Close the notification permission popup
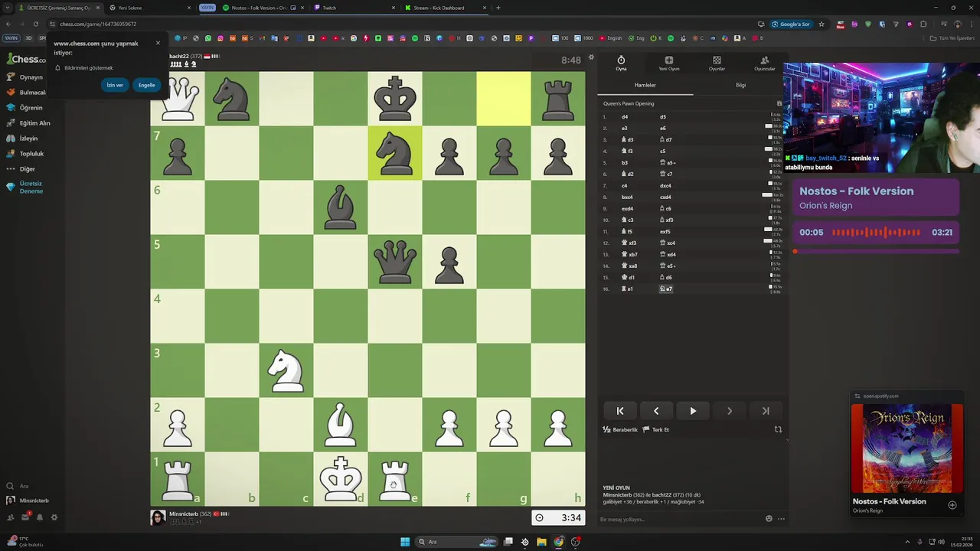 [x=158, y=43]
